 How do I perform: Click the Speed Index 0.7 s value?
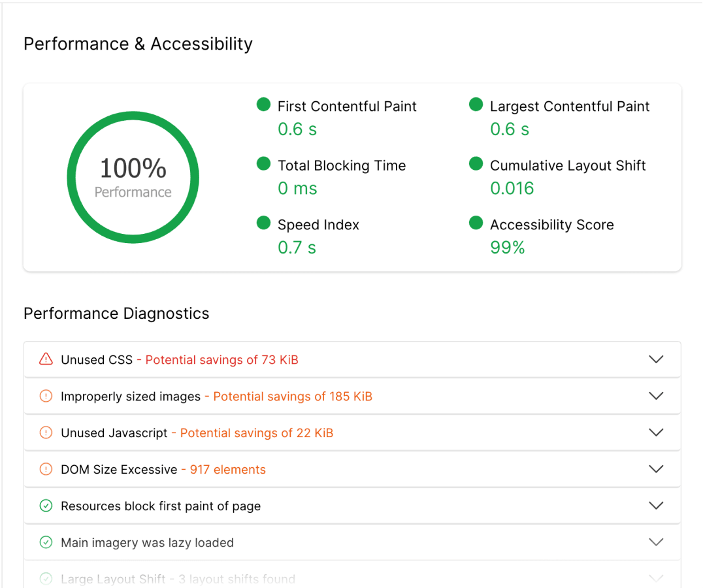pos(297,248)
